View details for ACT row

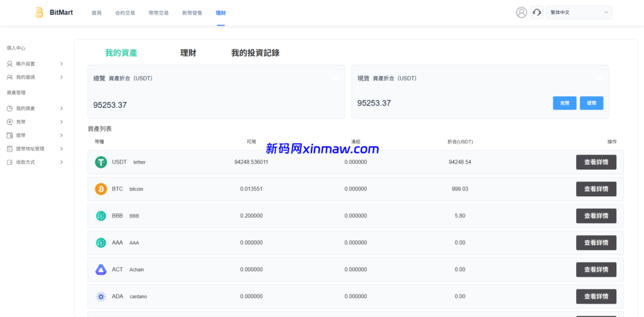(596, 269)
